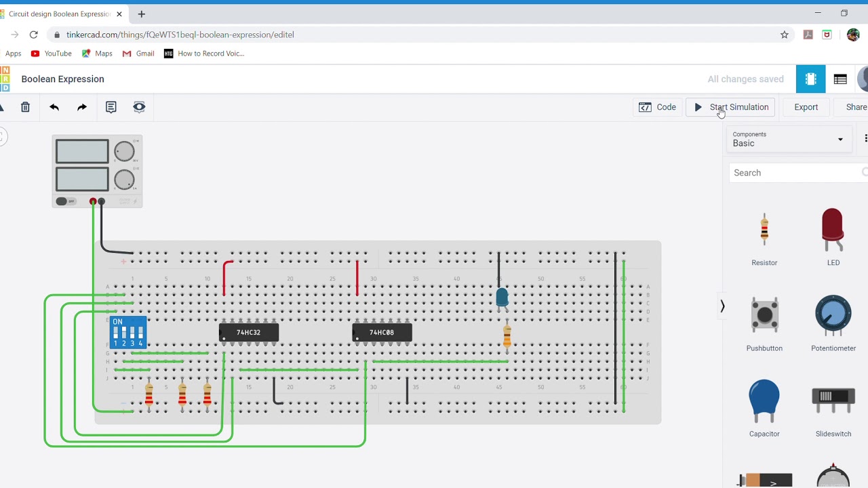Toggle the power supply on/off switch

point(66,201)
